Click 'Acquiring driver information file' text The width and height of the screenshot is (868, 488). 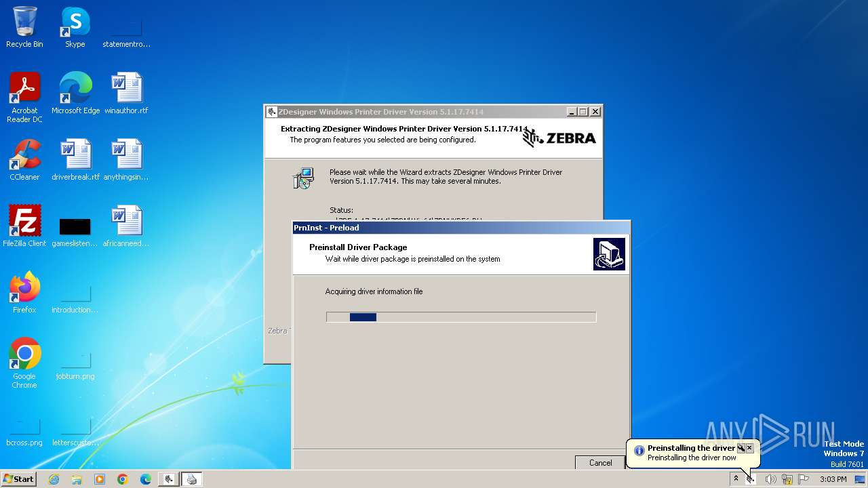[374, 291]
